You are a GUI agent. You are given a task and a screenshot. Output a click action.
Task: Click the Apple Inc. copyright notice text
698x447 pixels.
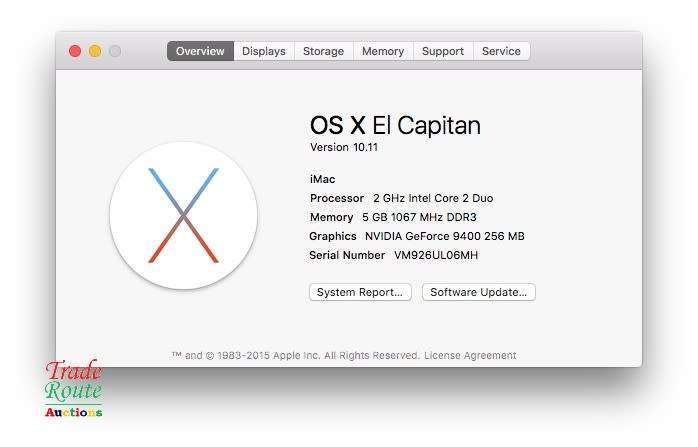pyautogui.click(x=296, y=355)
